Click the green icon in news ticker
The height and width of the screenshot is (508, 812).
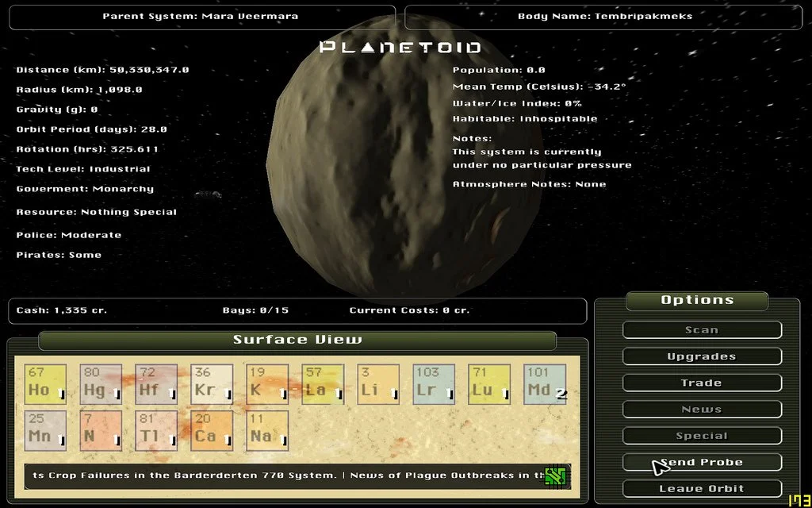tap(557, 475)
